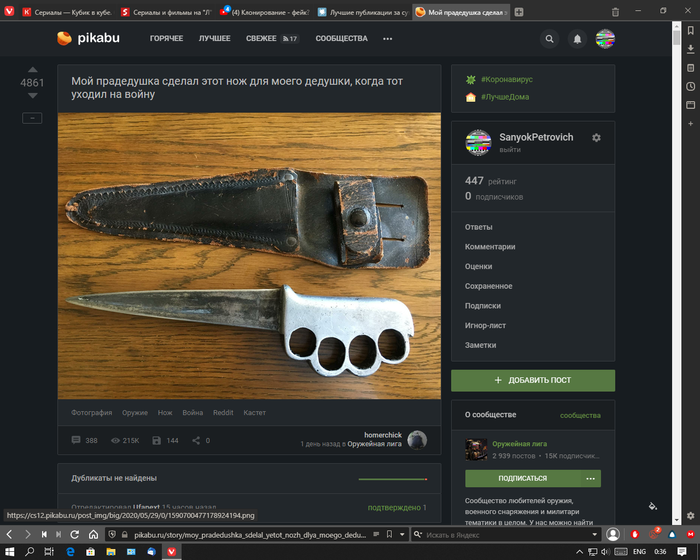Screen dimensions: 700x560
Task: Open History panel clock icon
Action: (690, 87)
